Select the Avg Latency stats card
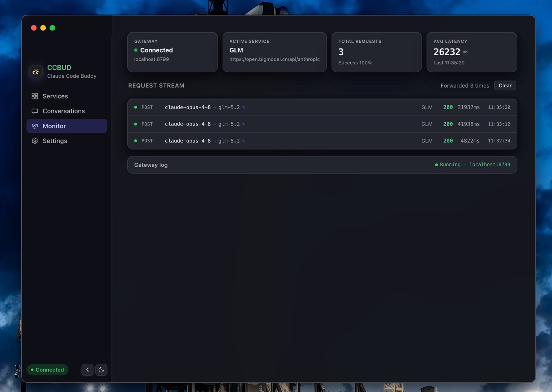This screenshot has width=552, height=392. pyautogui.click(x=472, y=52)
